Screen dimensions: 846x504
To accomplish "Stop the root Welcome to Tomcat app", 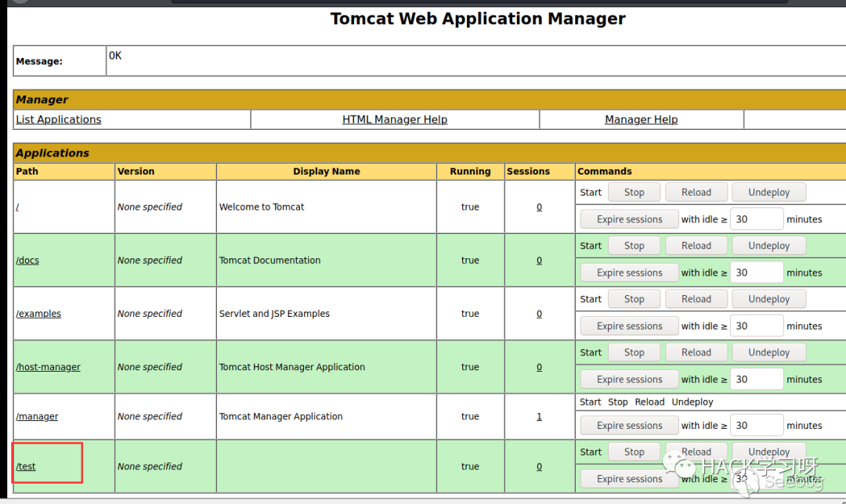I will [634, 193].
